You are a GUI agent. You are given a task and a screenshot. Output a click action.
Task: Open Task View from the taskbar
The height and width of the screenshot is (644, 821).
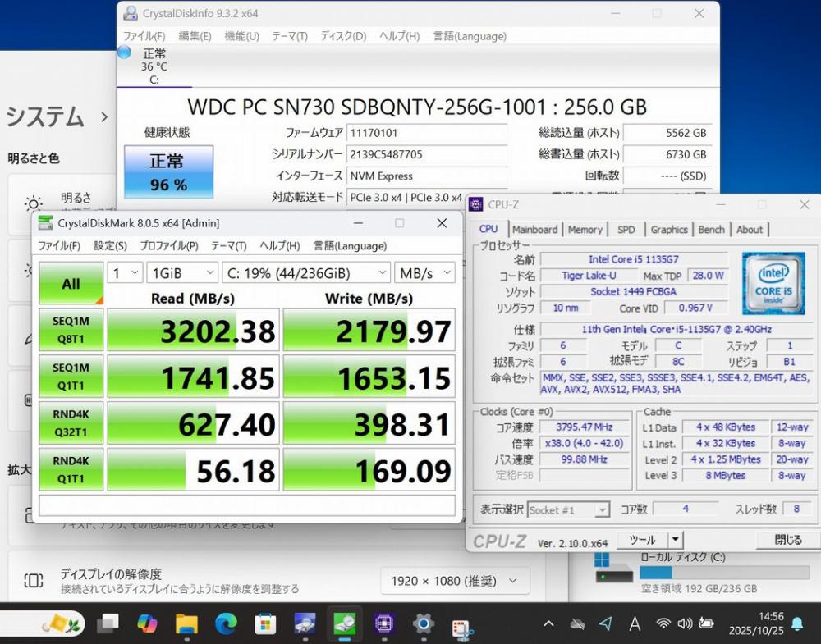coord(108,623)
